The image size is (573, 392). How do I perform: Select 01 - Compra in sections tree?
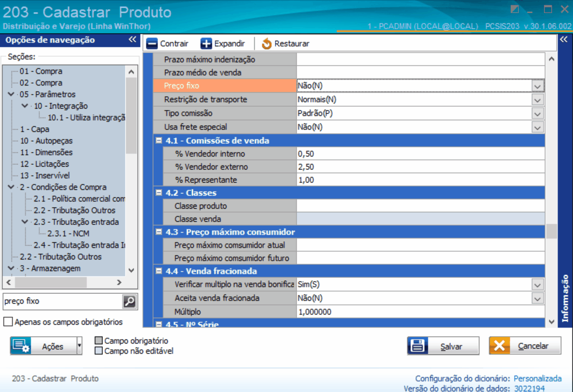coord(41,71)
